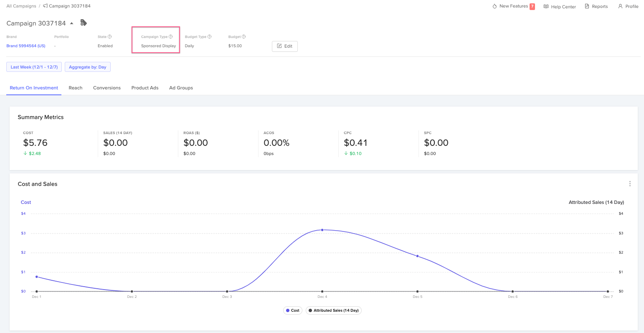Click the State help question mark

coord(110,36)
